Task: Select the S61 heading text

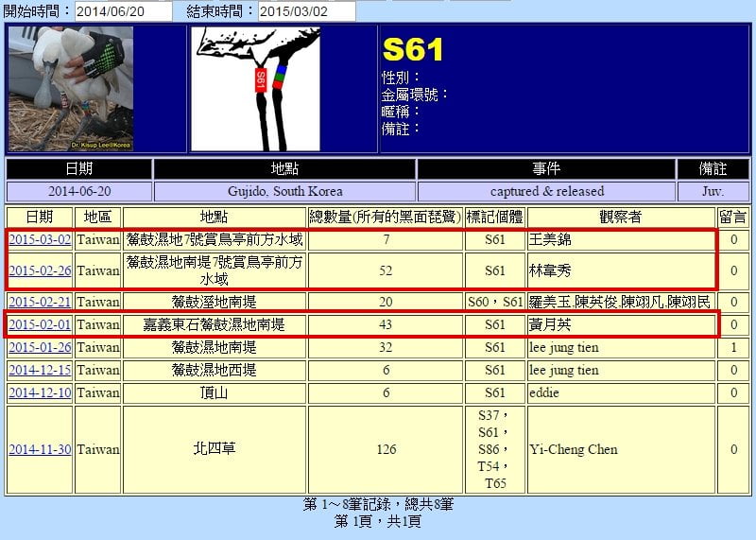Action: click(x=413, y=49)
